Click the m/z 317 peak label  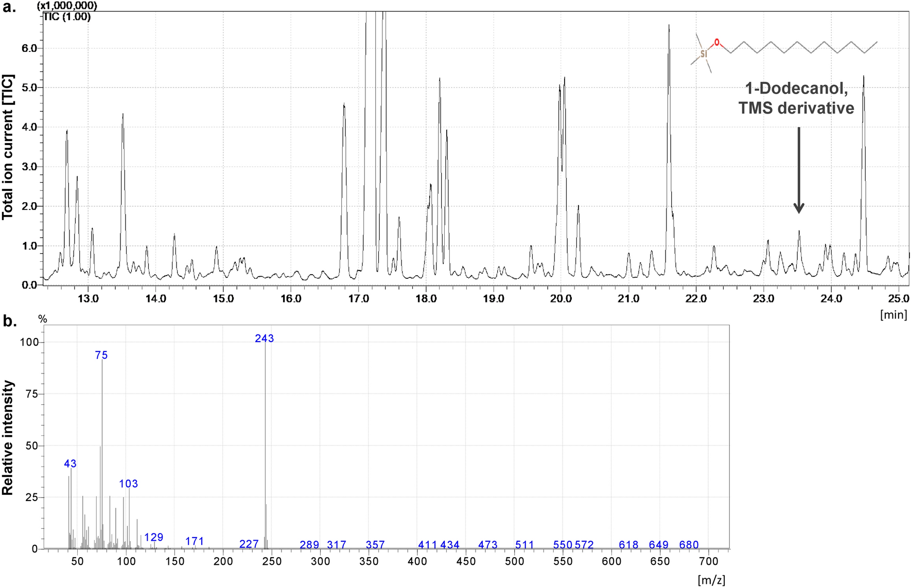pyautogui.click(x=337, y=545)
